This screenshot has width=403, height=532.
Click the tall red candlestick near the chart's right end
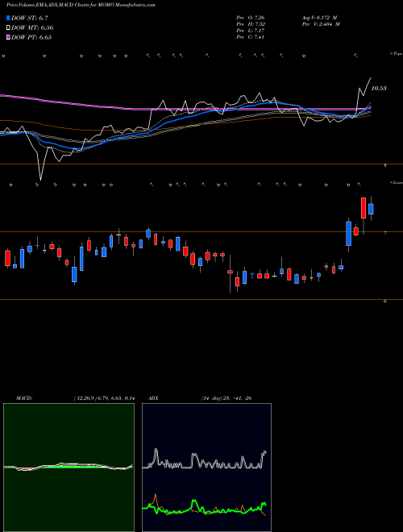click(x=364, y=208)
